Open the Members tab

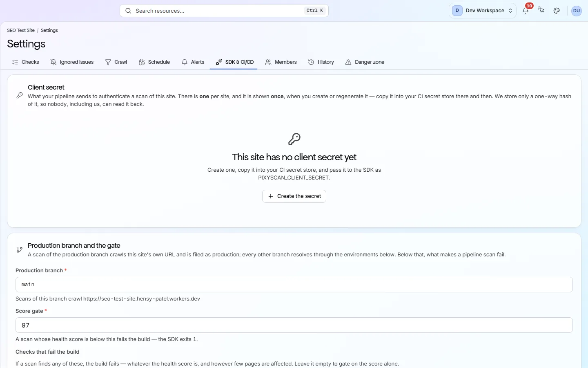tap(281, 62)
